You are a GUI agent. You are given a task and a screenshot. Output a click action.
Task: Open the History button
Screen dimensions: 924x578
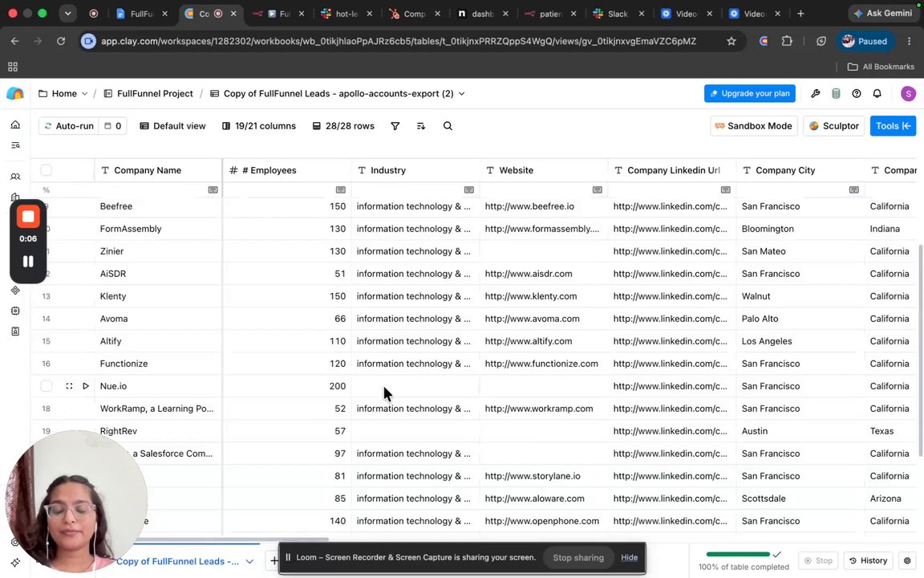pos(869,560)
